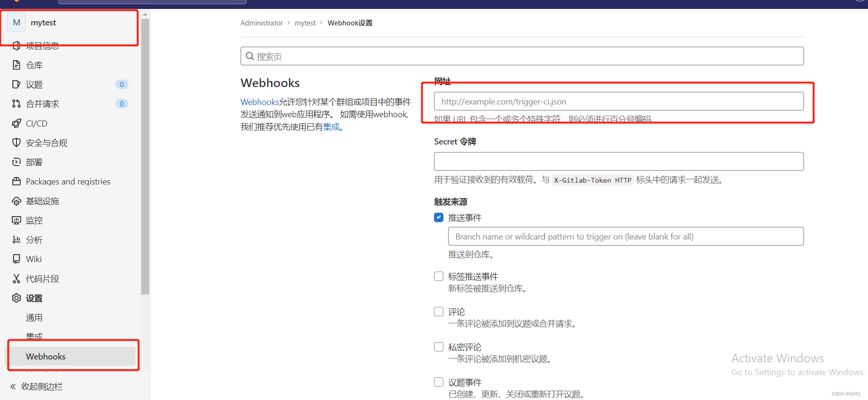Click the CI/CD rocket icon
868x400 pixels.
[16, 123]
